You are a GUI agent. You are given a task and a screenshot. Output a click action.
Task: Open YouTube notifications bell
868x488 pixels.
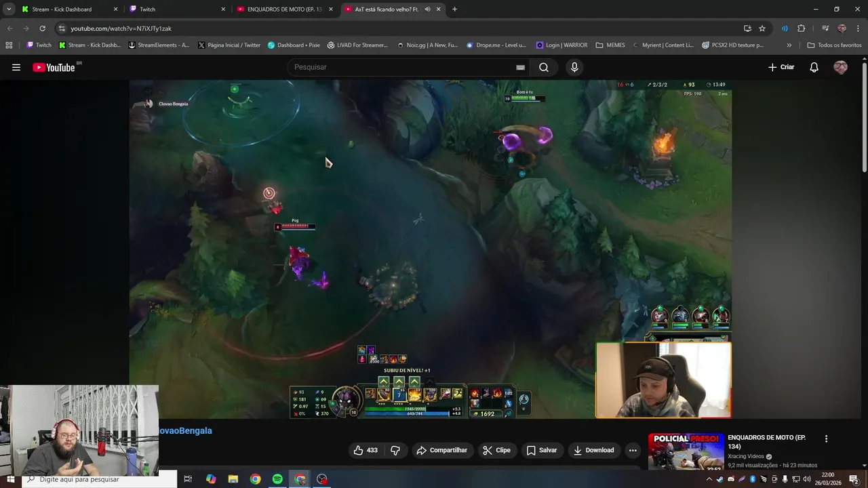pos(814,67)
